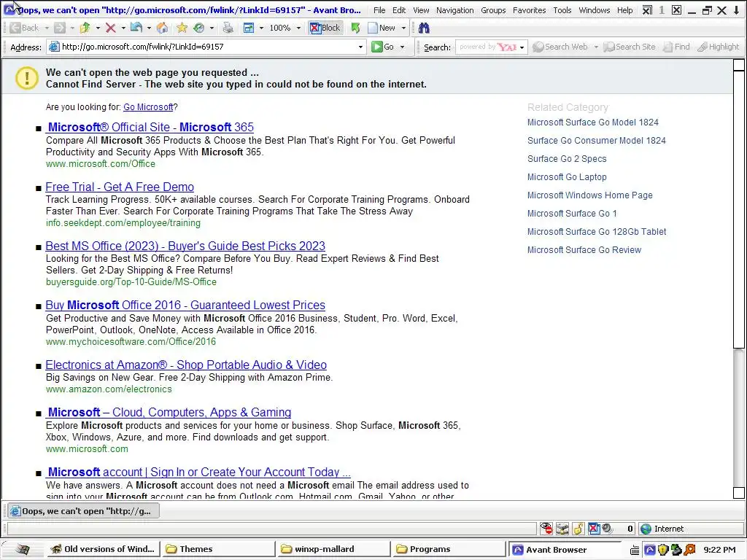The height and width of the screenshot is (560, 747).
Task: Open the Microsoft Official Site - Microsoft 365 link
Action: pos(150,127)
